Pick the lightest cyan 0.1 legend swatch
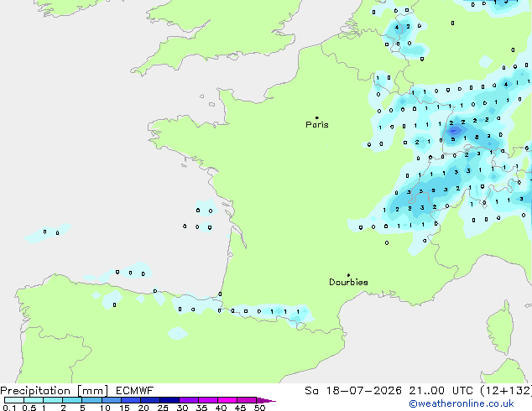532x411 pixels. [14, 400]
